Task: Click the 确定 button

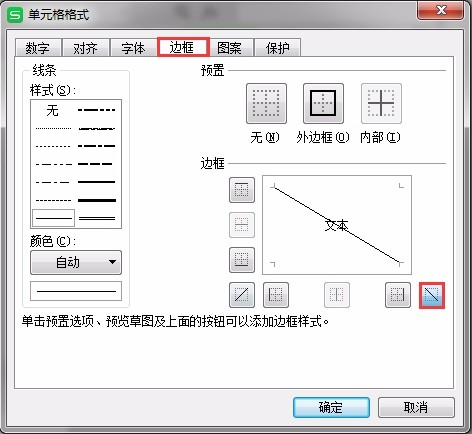Action: tap(331, 408)
